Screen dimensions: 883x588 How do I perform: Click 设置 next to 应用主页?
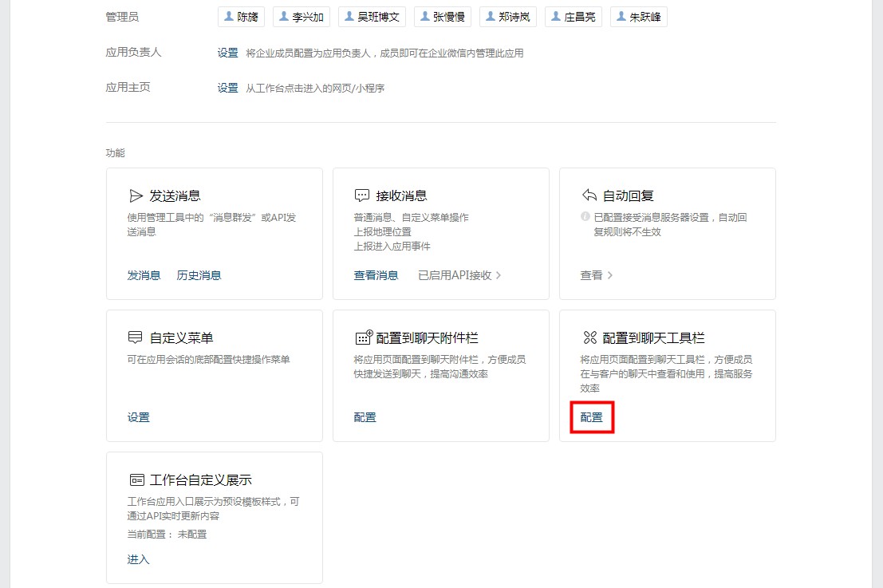coord(227,88)
